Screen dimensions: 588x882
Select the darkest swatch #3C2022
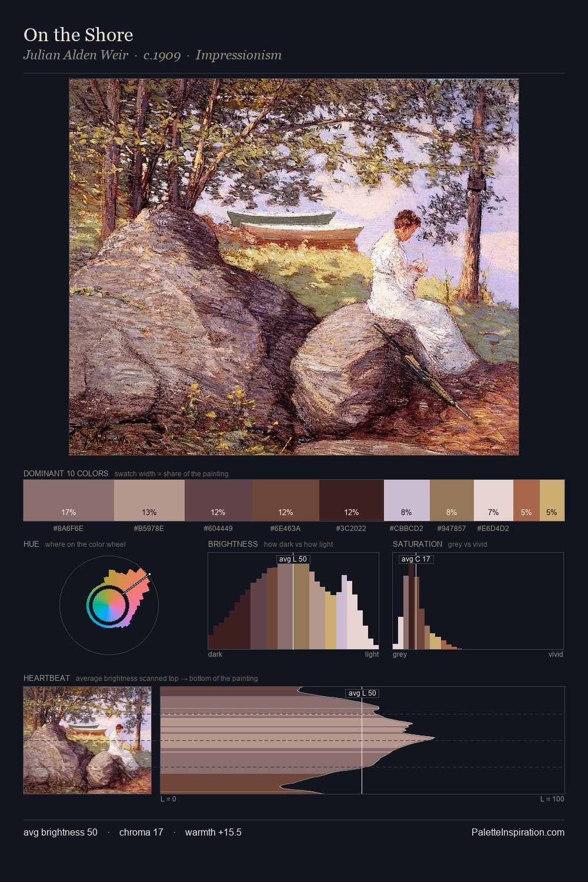coord(352,500)
